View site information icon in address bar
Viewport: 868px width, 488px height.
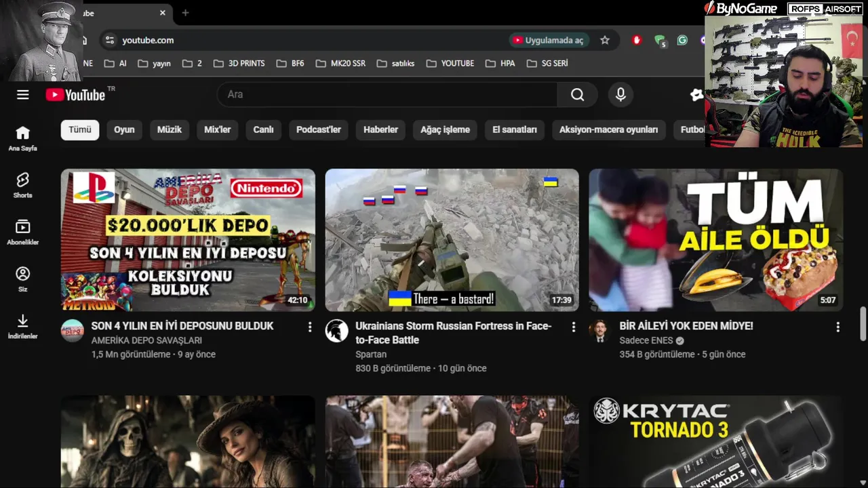tap(110, 40)
